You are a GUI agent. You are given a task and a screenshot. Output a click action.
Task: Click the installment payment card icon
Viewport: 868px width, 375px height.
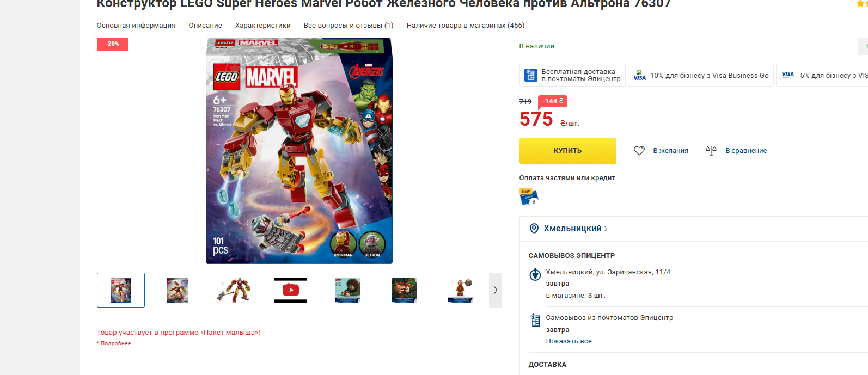(x=529, y=196)
